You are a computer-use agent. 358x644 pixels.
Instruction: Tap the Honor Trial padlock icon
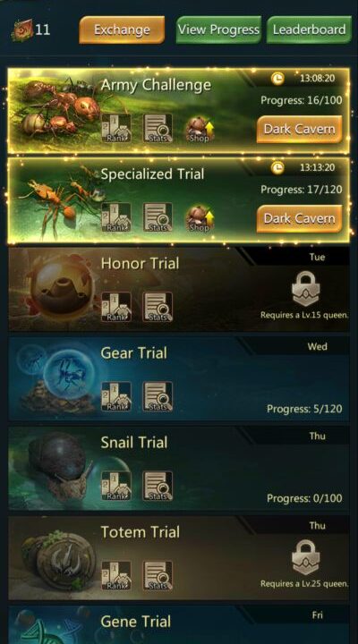point(304,289)
